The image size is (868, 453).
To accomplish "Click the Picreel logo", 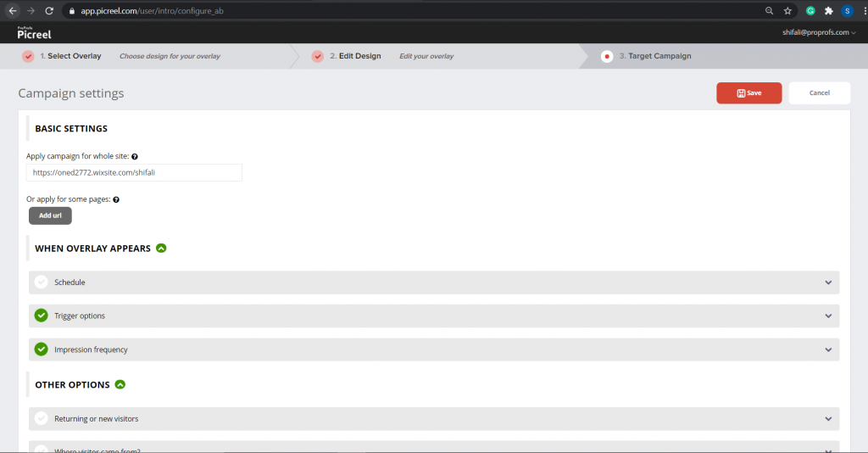I will click(34, 33).
